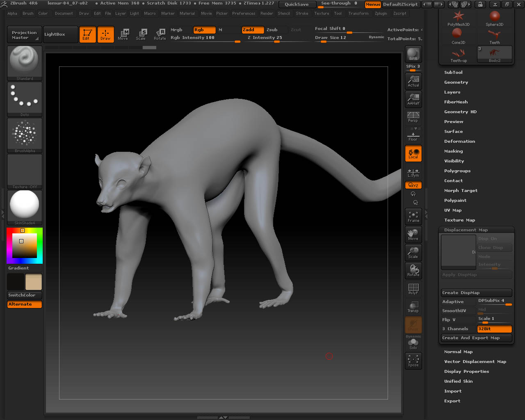Click Projection Master button
Viewport: 525px width, 420px height.
tap(24, 35)
